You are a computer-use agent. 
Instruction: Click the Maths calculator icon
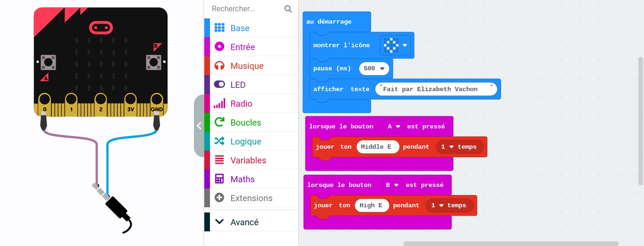coord(219,179)
